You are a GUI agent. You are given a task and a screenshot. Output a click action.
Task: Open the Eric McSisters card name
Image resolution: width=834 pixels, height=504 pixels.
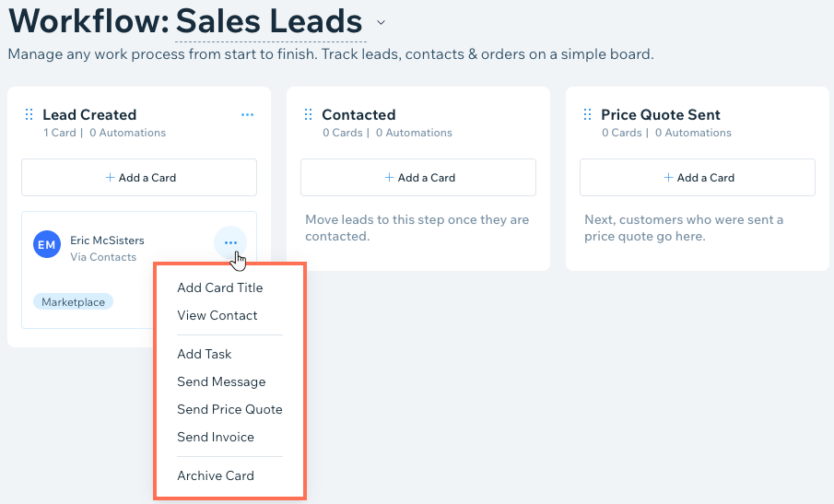click(x=108, y=240)
